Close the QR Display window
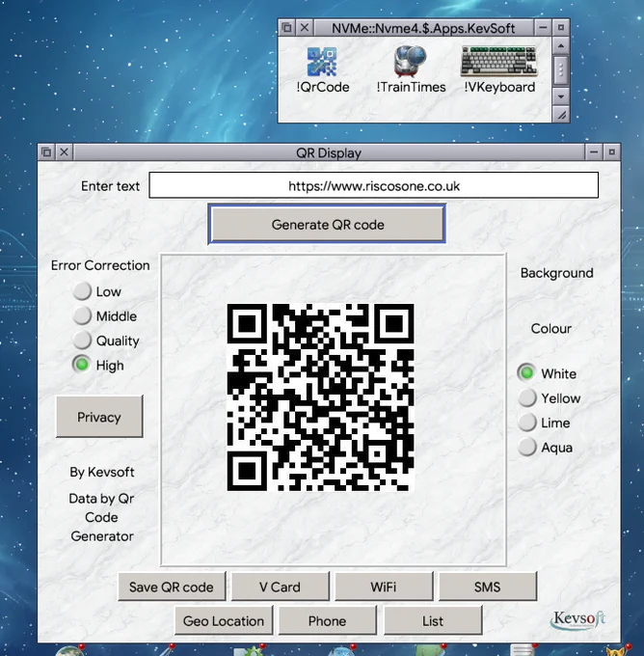The image size is (644, 656). point(64,152)
